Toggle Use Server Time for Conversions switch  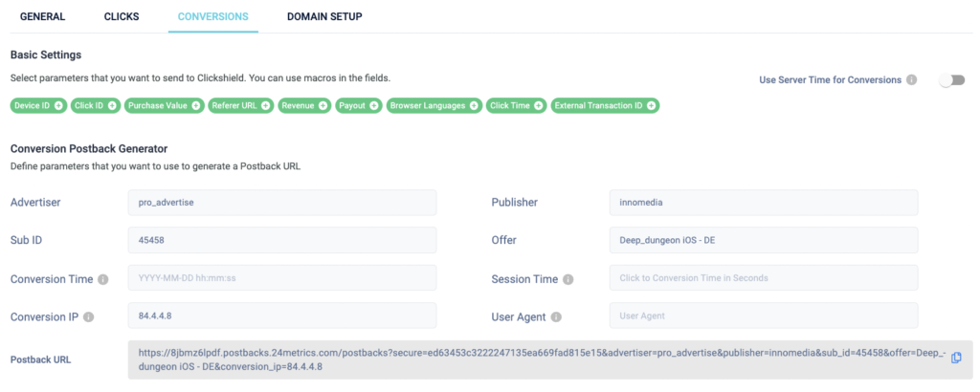coord(952,80)
